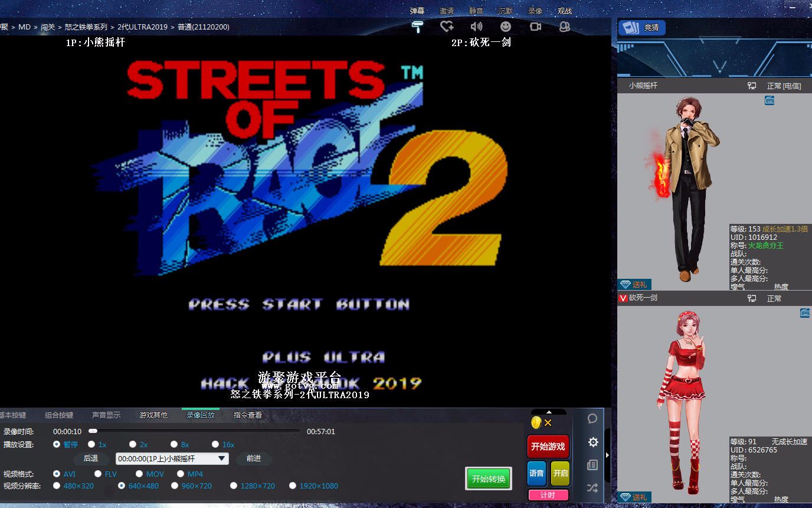Click the blue 语音 button

point(536,473)
